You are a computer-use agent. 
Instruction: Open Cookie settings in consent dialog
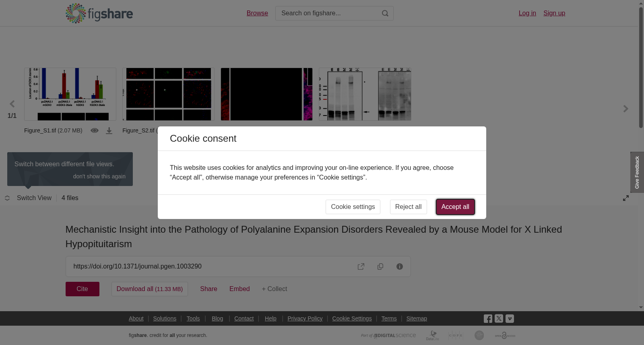tap(353, 207)
